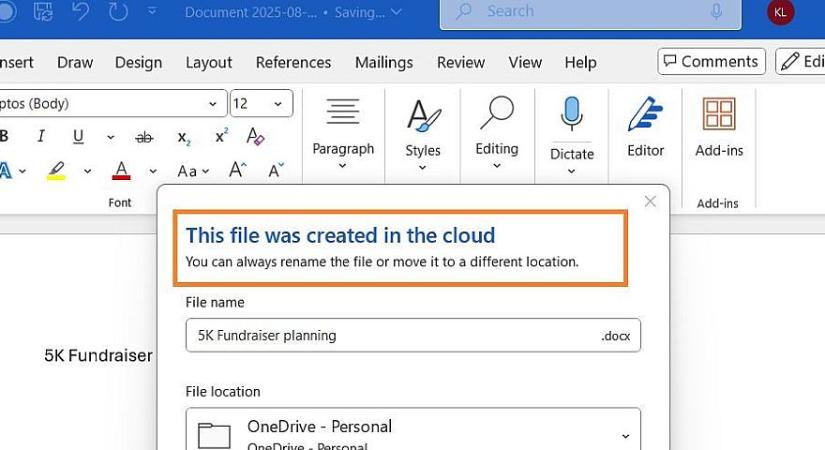
Task: Apply yellow text highlight color
Action: (x=56, y=171)
